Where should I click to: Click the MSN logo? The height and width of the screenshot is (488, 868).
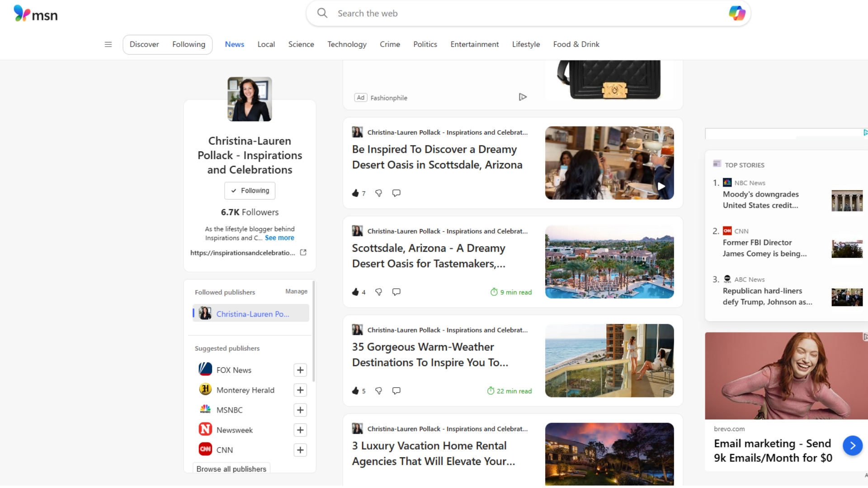click(36, 14)
